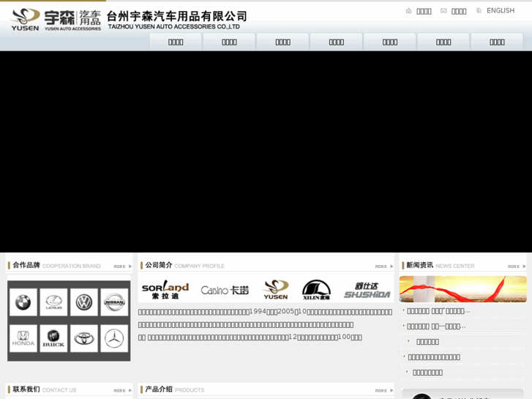532x399 pixels.
Task: Select the last main navigation tab
Action: point(497,42)
